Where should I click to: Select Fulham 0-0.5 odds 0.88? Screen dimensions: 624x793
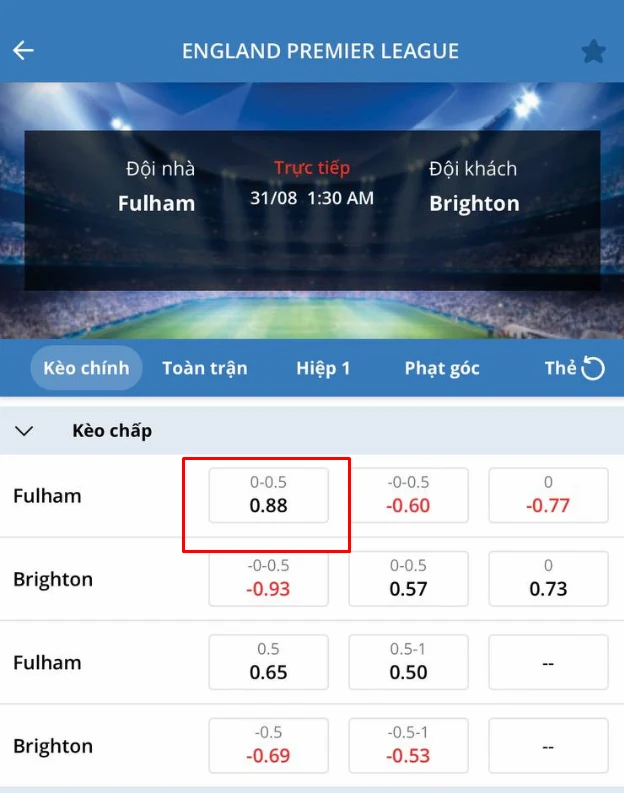(268, 495)
